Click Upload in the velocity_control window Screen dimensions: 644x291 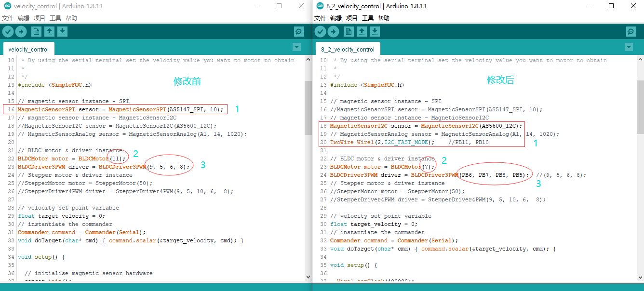21,31
